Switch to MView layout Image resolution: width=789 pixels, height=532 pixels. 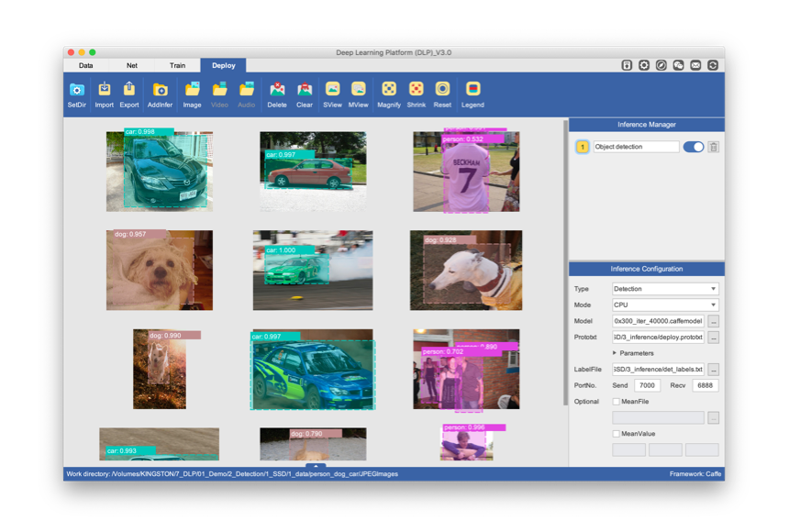click(x=359, y=90)
